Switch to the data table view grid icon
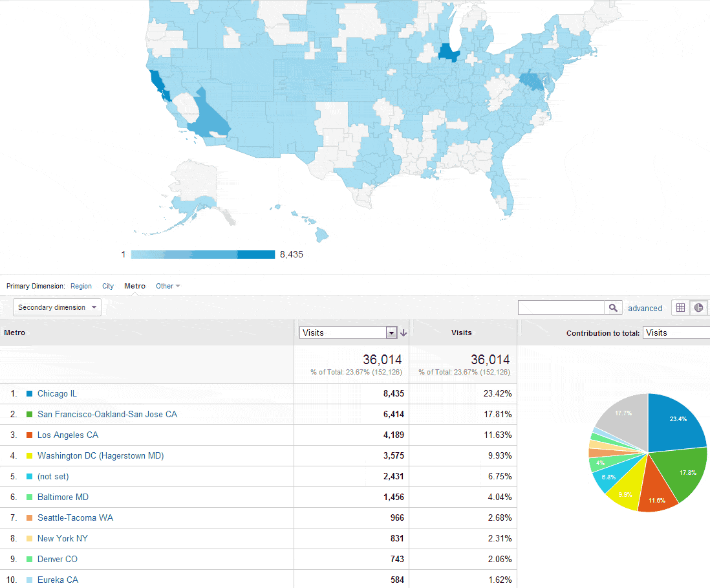Screen dimensions: 710x588 [680, 307]
